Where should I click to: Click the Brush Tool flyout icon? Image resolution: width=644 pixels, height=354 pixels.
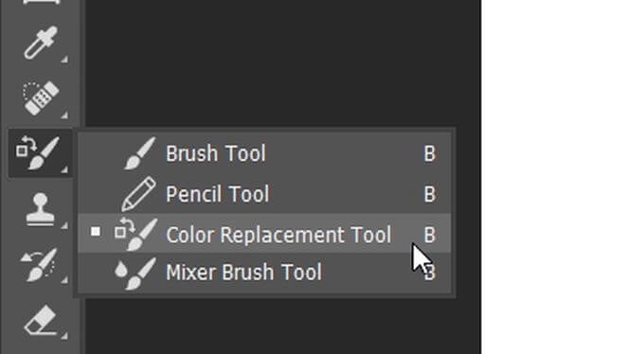coord(140,153)
